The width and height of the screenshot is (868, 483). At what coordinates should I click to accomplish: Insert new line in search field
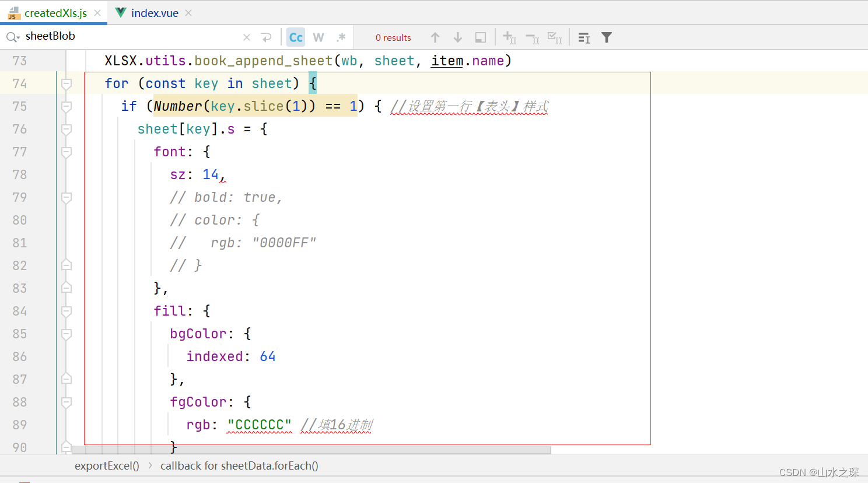point(267,37)
